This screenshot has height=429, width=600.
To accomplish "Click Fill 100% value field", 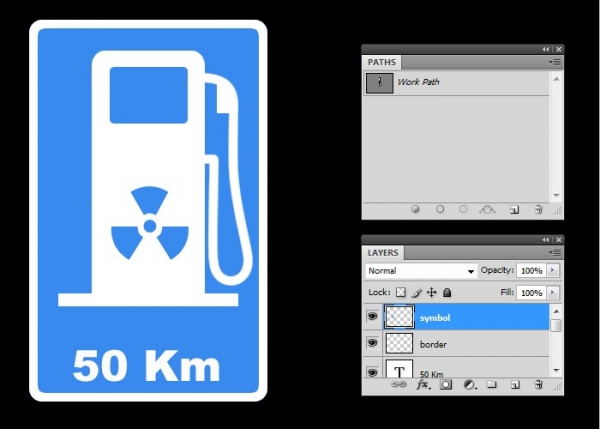I will pos(532,293).
